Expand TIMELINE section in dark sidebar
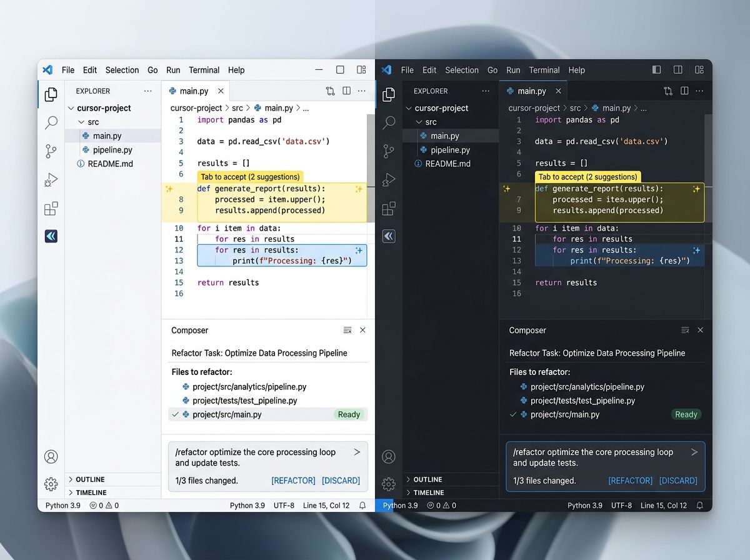Image resolution: width=750 pixels, height=560 pixels. click(408, 492)
